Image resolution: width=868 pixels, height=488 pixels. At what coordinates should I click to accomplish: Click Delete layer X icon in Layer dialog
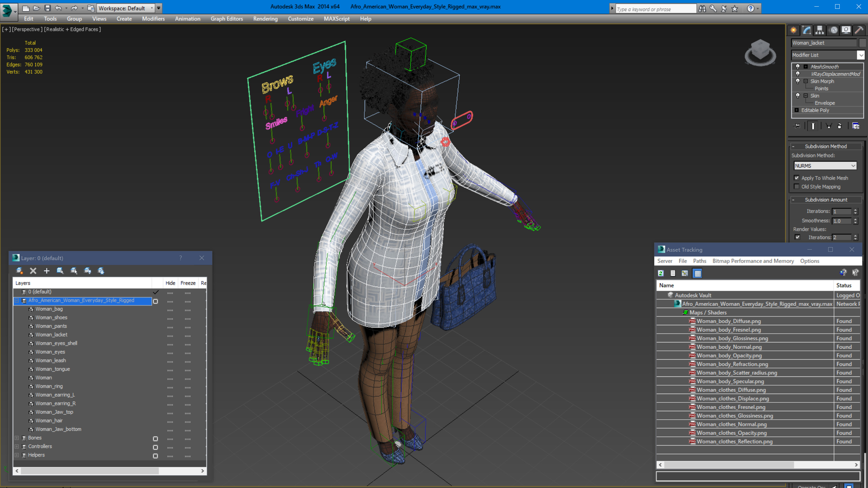pyautogui.click(x=33, y=271)
